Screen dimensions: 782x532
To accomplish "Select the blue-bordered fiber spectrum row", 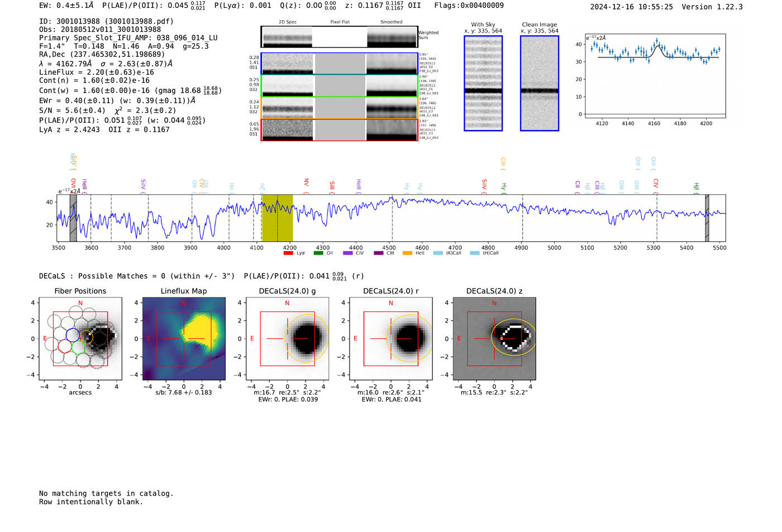I will coord(340,64).
